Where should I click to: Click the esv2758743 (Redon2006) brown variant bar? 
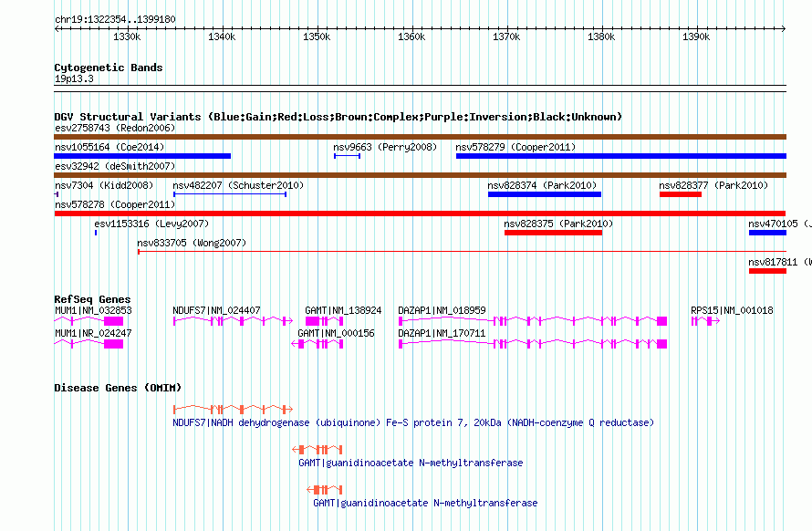(x=420, y=137)
